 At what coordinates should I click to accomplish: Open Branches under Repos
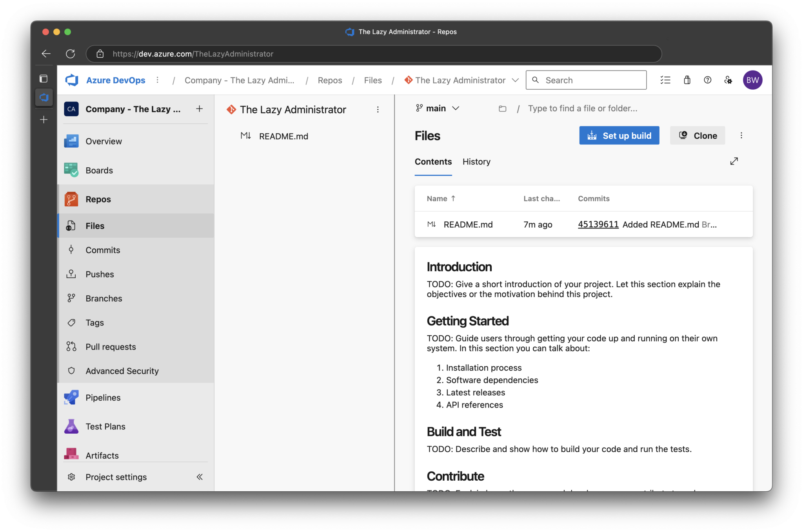click(x=136, y=299)
